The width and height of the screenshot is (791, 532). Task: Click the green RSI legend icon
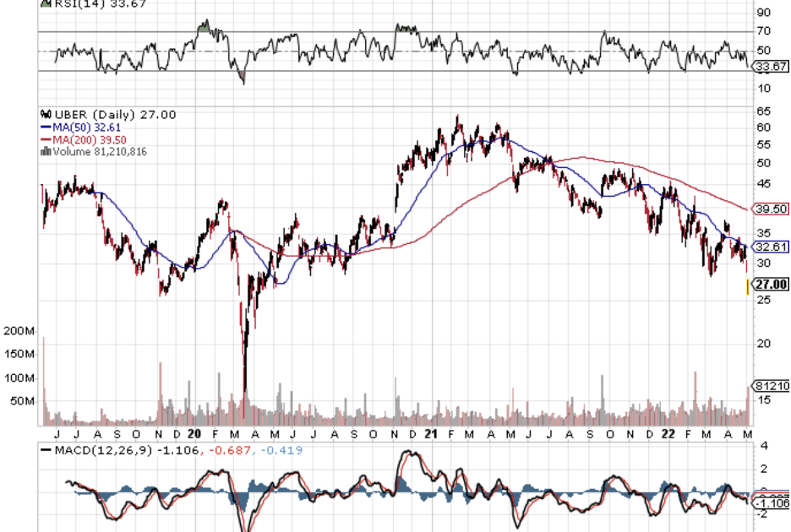click(46, 3)
